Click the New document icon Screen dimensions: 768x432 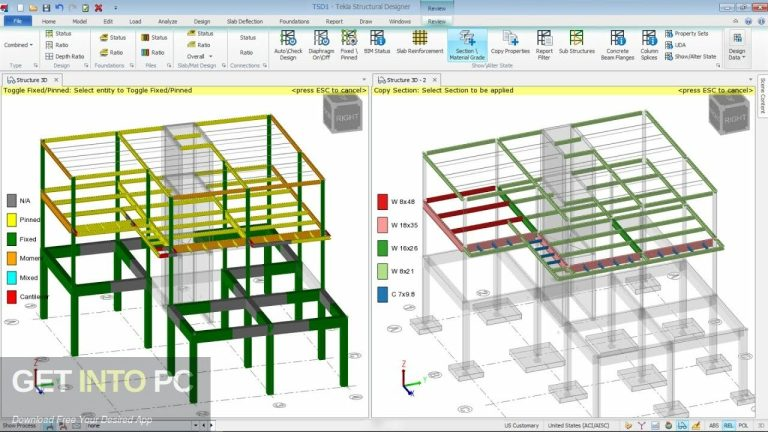click(20, 8)
